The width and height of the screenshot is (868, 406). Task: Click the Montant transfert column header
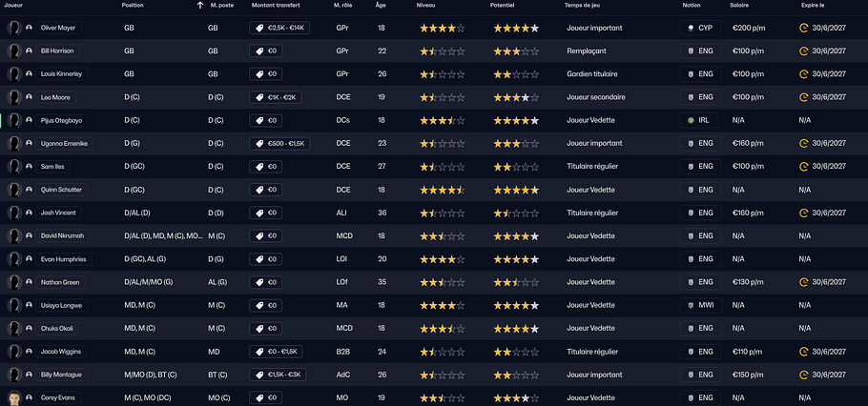point(276,6)
